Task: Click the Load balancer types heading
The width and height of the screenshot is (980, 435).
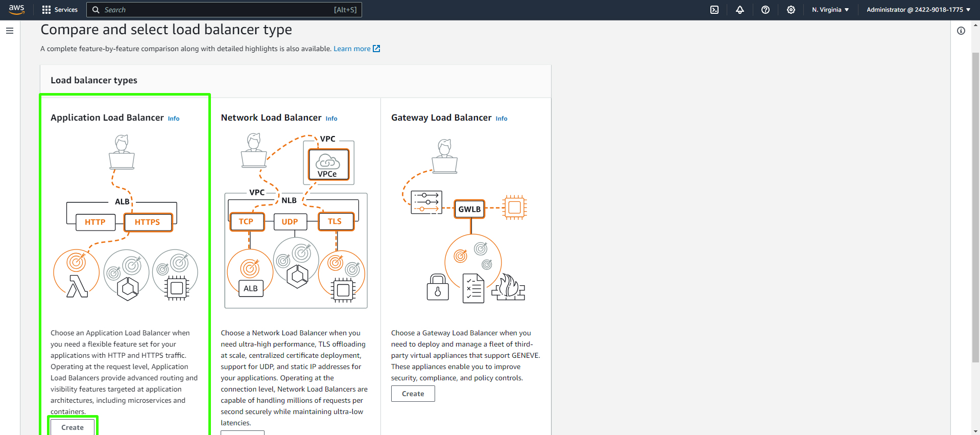Action: 94,80
